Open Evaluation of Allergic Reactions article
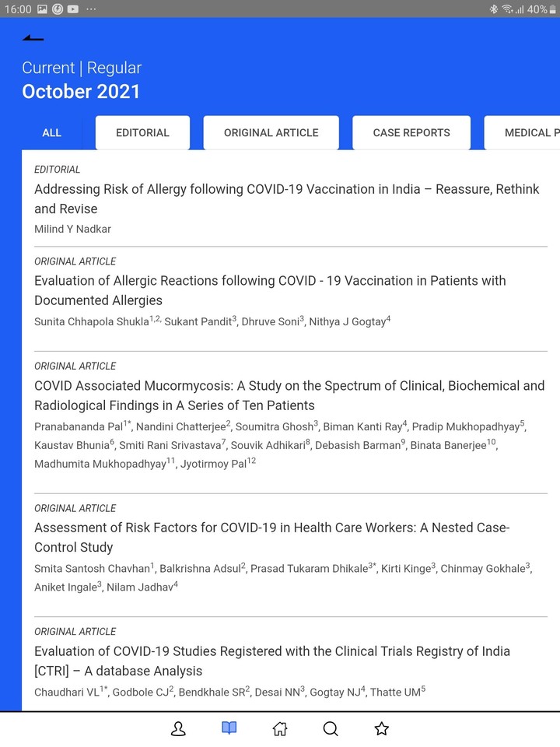Viewport: 560px width, 747px height. (270, 290)
